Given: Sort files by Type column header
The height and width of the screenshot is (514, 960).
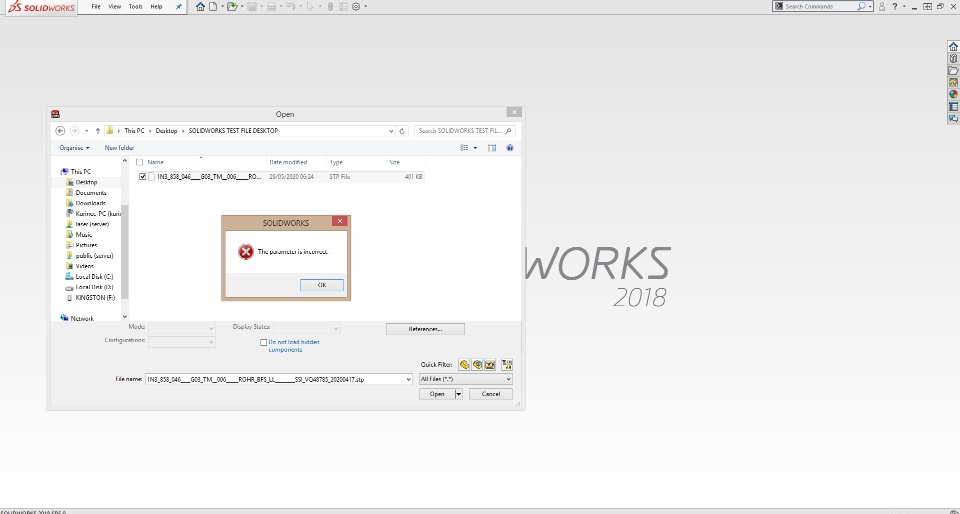Looking at the screenshot, I should point(336,162).
